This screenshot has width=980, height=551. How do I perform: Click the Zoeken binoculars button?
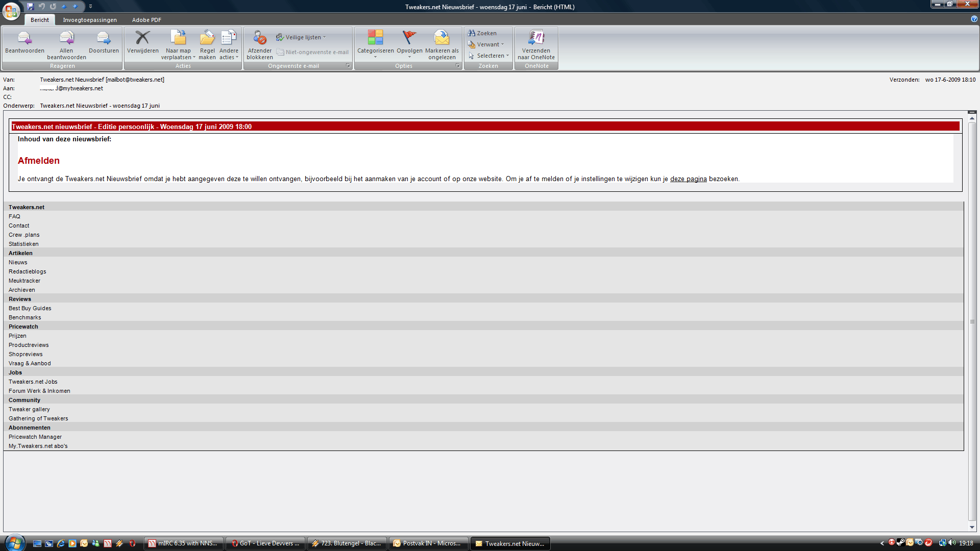482,33
